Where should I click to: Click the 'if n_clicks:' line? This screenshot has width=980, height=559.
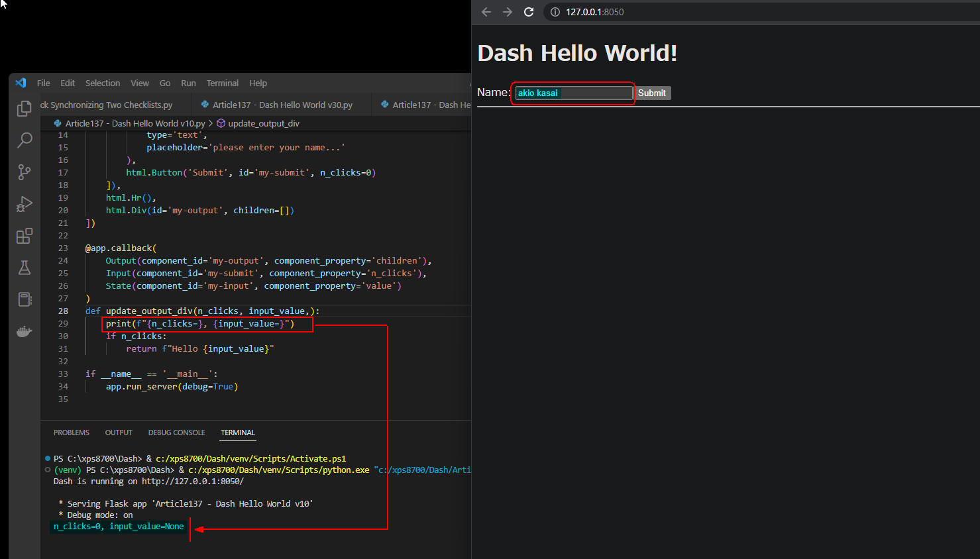pos(136,336)
